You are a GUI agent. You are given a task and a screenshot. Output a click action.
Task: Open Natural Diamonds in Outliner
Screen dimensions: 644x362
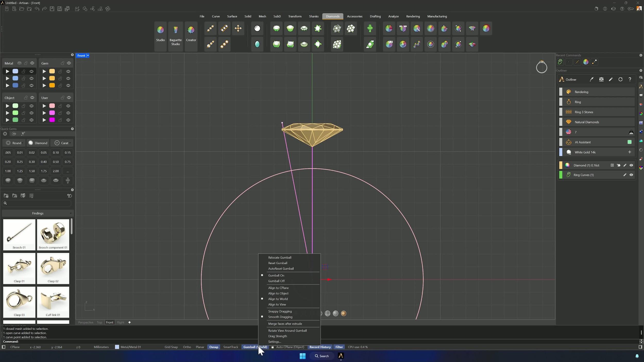pos(597,122)
